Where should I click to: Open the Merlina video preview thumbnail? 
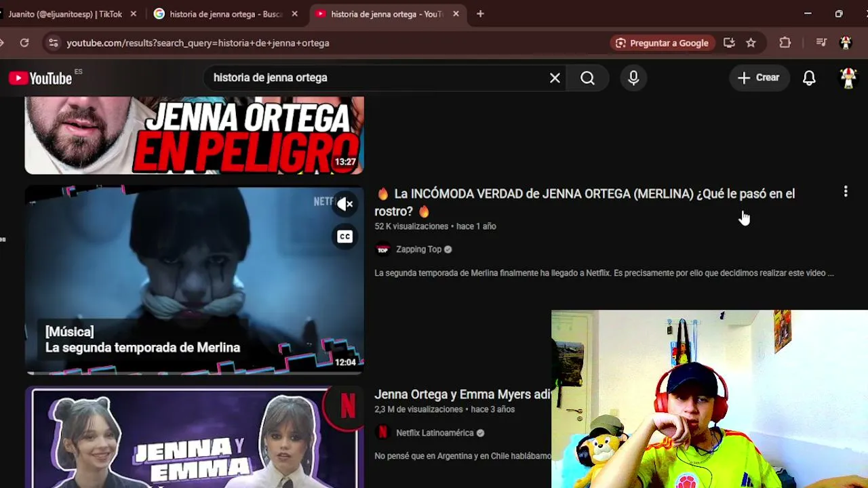(195, 280)
